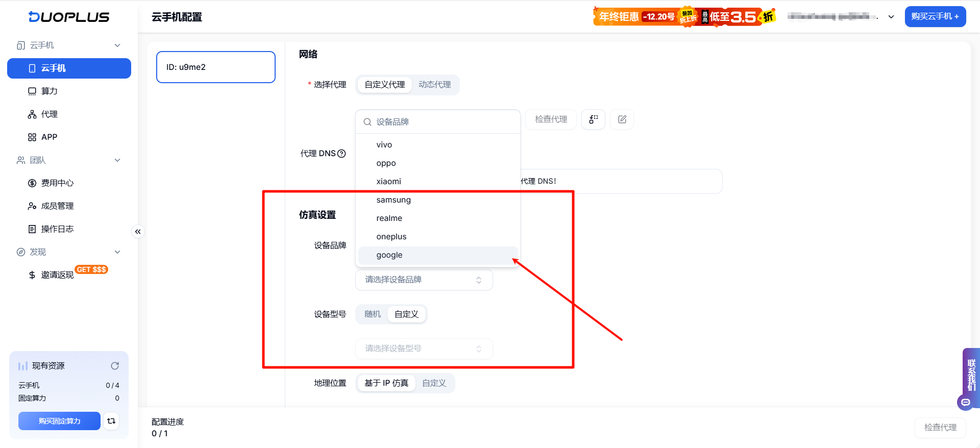Select 自定义 for 设备型号
The width and height of the screenshot is (980, 448).
(x=407, y=314)
